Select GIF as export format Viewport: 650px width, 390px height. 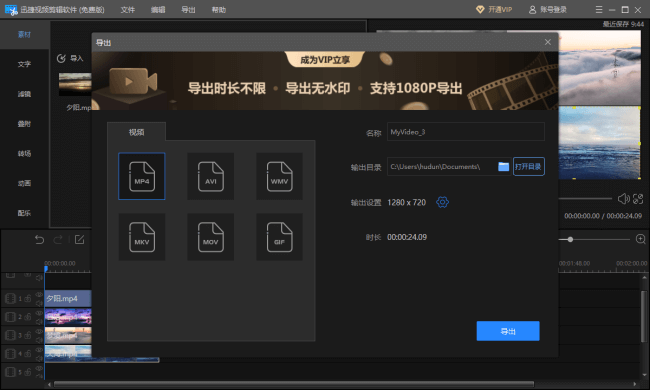tap(279, 237)
